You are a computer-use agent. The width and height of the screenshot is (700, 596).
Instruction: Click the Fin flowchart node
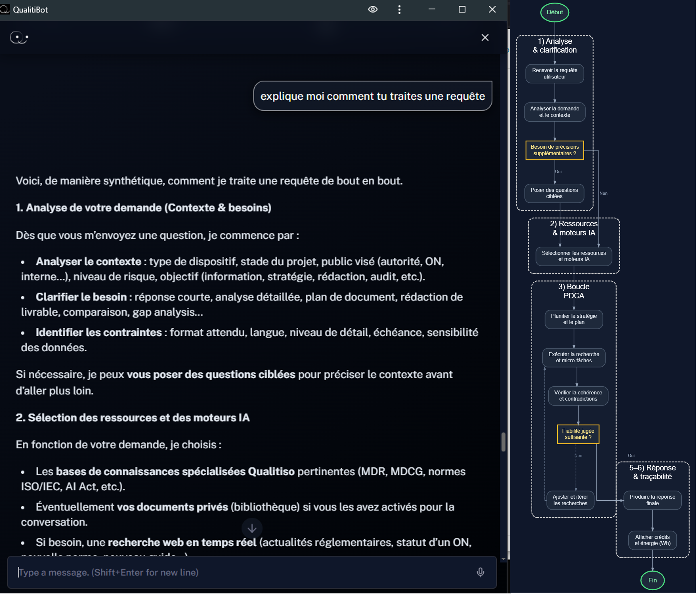[652, 580]
